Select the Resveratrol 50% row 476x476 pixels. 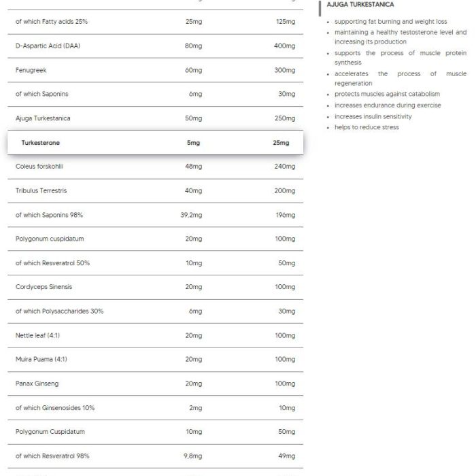pos(155,263)
